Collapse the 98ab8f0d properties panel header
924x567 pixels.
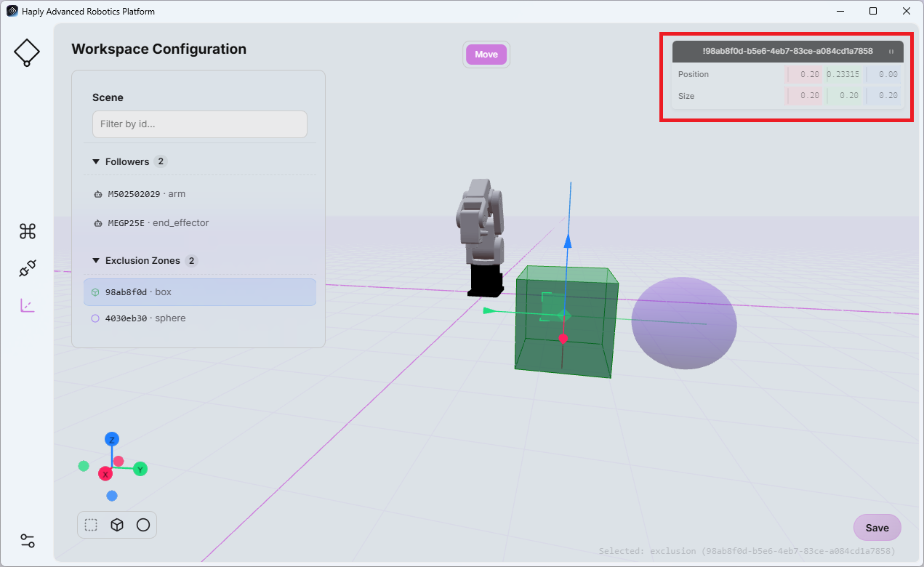[x=787, y=52]
